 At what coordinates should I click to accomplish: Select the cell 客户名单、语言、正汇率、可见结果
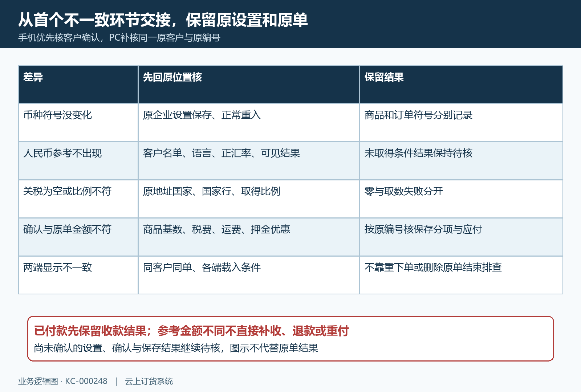click(249, 161)
